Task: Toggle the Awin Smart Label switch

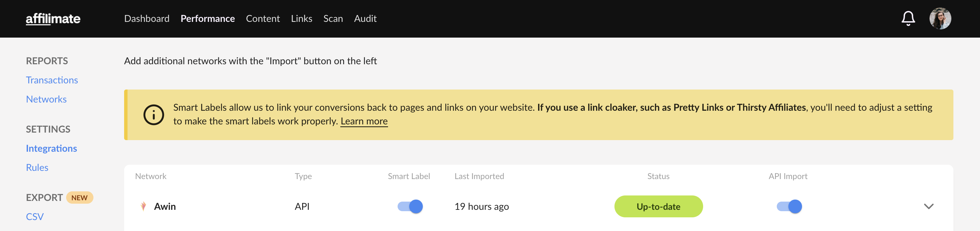Action: pyautogui.click(x=410, y=206)
